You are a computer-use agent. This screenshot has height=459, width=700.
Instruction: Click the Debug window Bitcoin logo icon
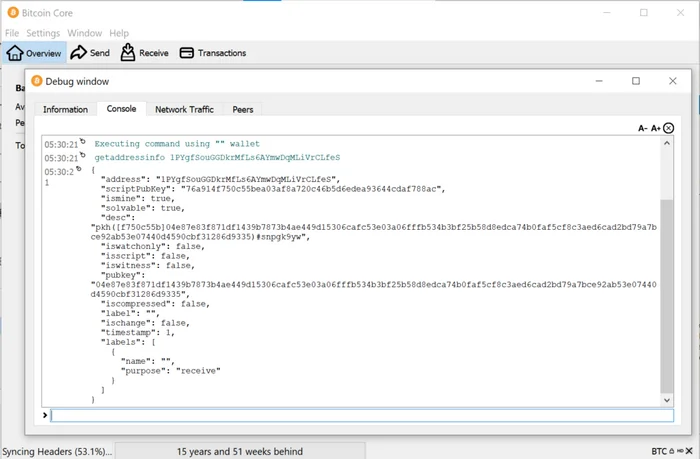(37, 81)
